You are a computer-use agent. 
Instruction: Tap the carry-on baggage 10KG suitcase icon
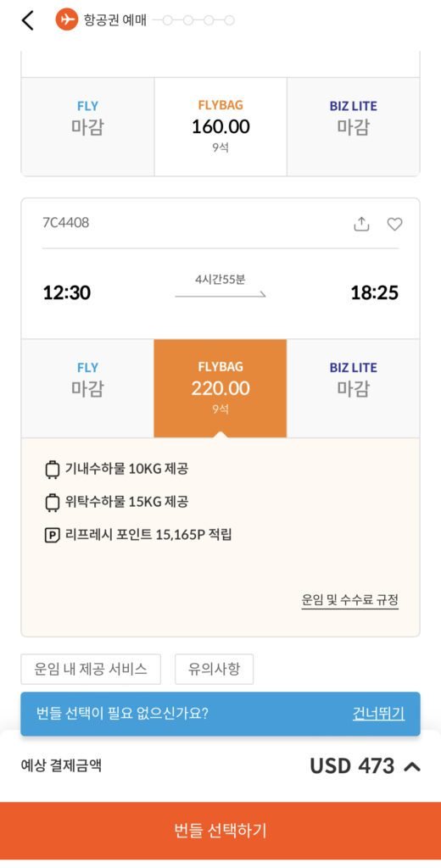click(52, 470)
